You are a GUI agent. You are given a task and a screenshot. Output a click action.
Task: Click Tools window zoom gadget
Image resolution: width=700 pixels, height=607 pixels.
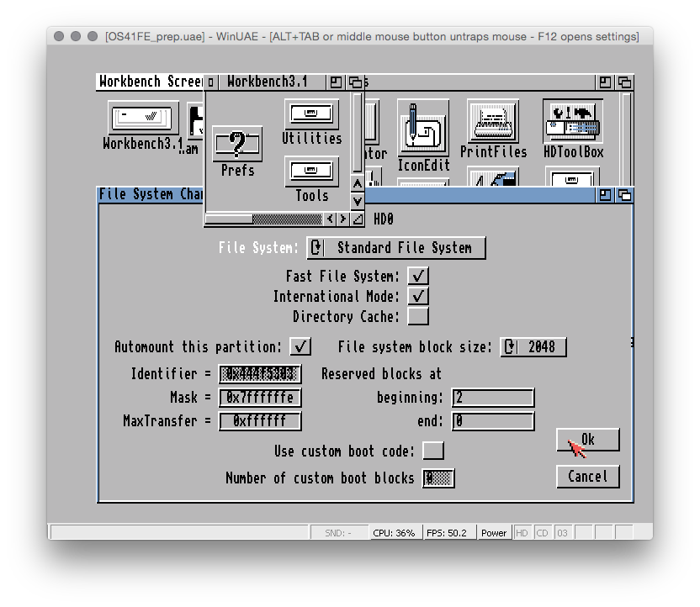[x=605, y=82]
